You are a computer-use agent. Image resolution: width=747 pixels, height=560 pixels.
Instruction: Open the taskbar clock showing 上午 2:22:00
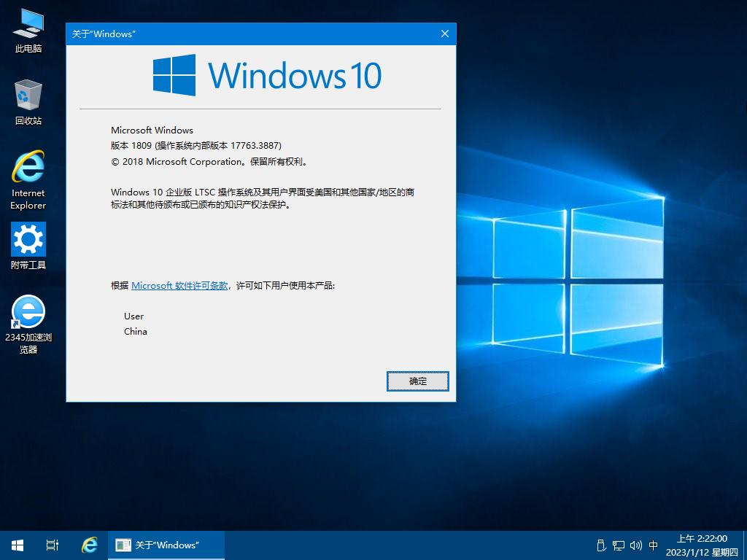coord(702,545)
